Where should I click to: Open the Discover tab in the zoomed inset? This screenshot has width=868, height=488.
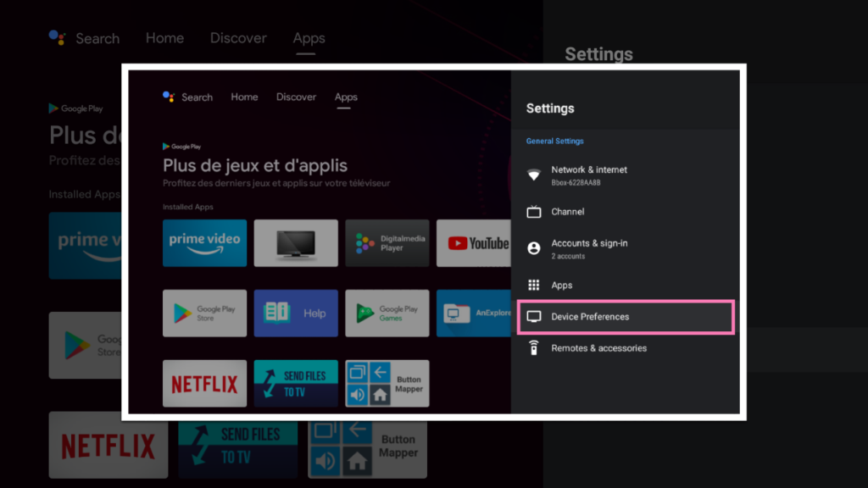(x=296, y=97)
